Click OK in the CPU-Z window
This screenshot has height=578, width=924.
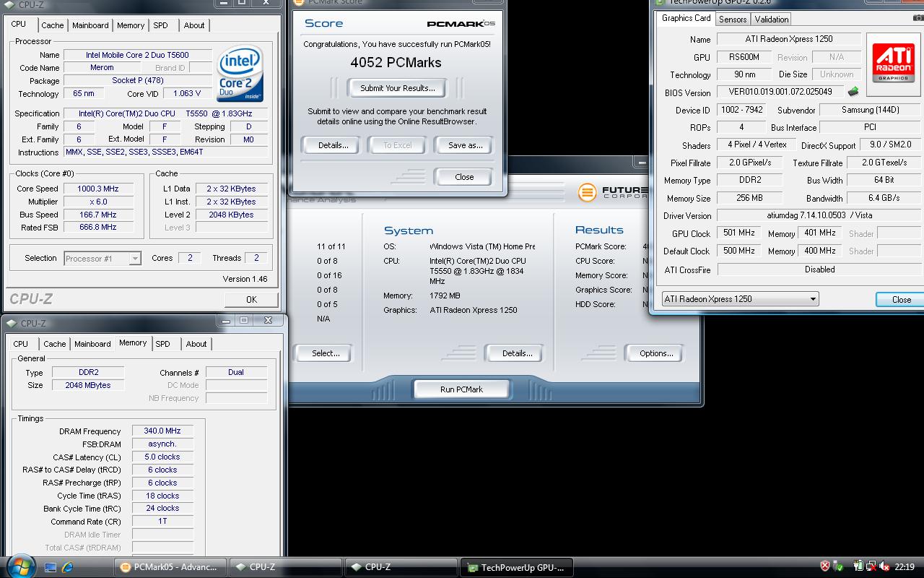(x=251, y=299)
